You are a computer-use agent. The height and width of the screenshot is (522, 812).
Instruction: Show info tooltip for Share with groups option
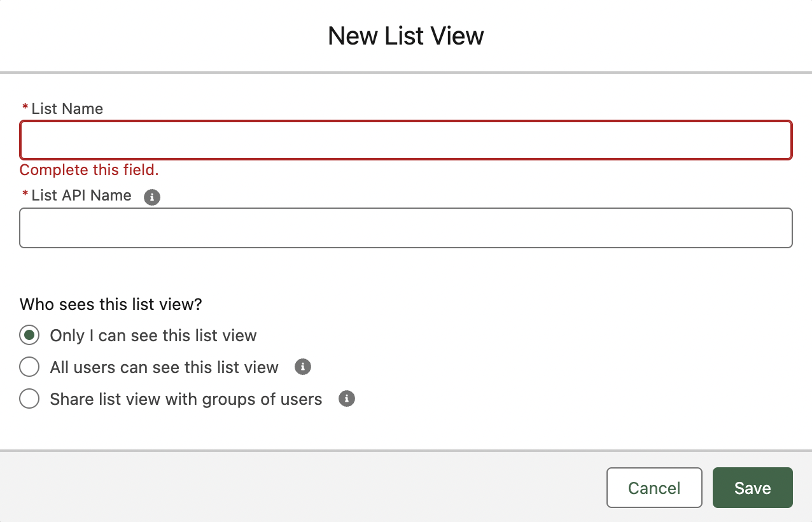point(347,399)
